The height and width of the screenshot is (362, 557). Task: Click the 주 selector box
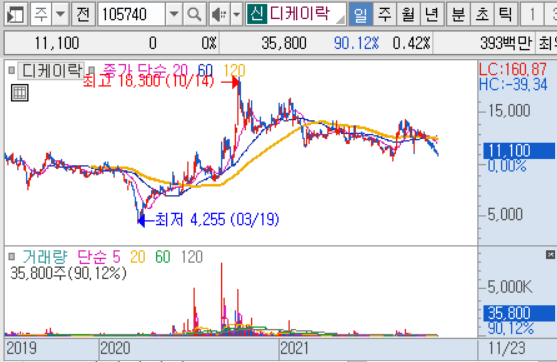[42, 14]
